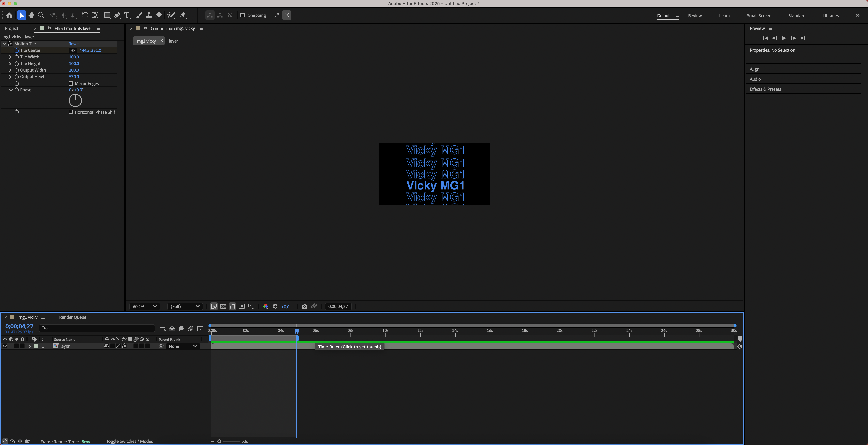
Task: Toggle Switches / Modes button
Action: (x=129, y=441)
